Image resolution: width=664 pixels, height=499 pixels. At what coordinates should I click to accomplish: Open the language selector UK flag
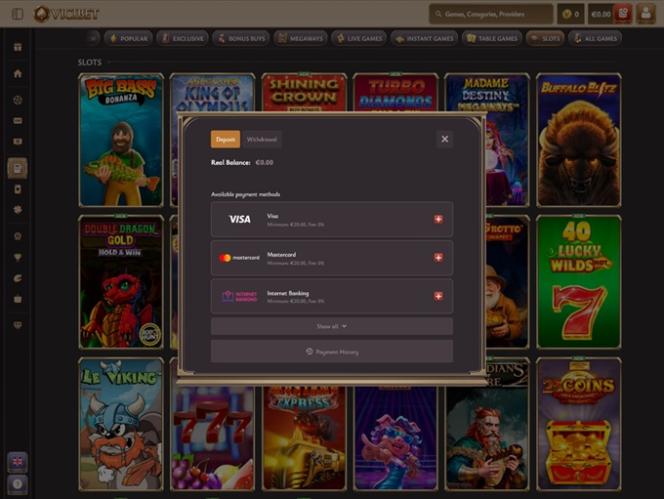17,461
